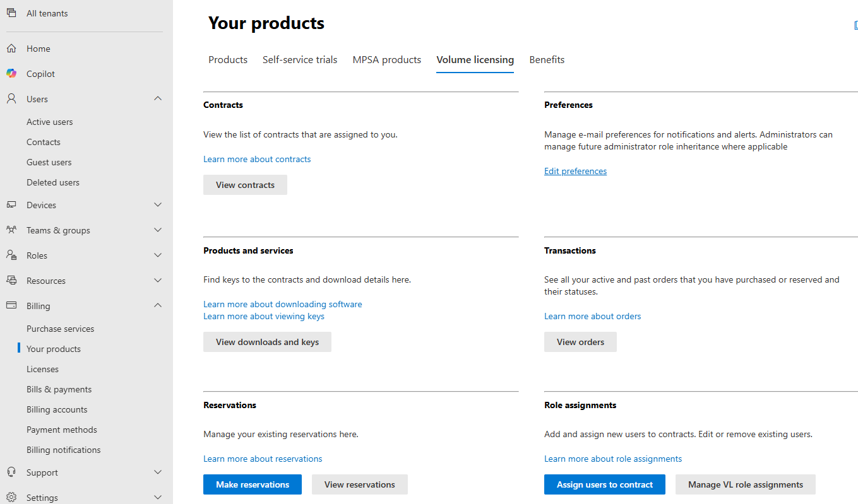The height and width of the screenshot is (504, 858).
Task: Click the View reservations button
Action: (360, 484)
